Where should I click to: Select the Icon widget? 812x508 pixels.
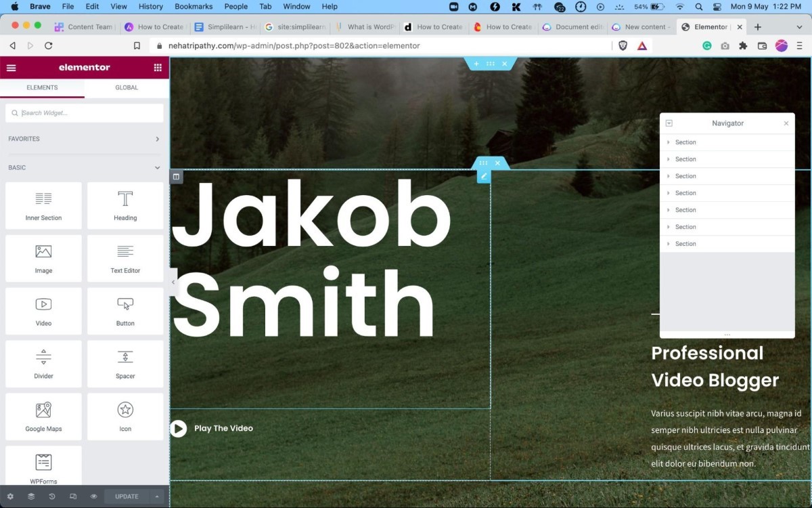(125, 417)
